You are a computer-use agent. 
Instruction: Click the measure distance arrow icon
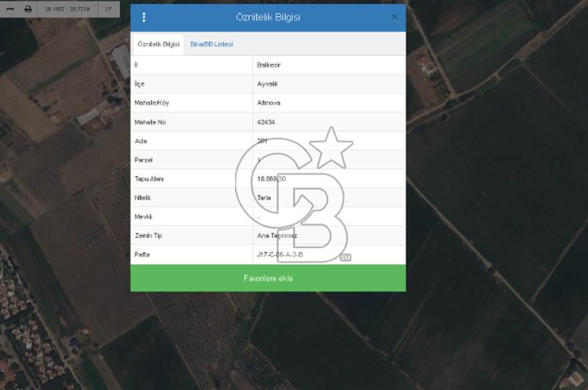point(10,9)
